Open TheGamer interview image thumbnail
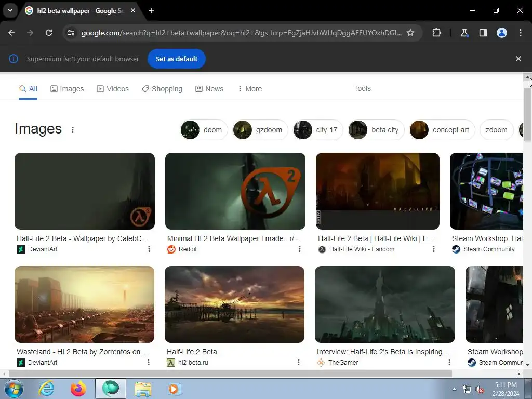The image size is (532, 399). (385, 304)
